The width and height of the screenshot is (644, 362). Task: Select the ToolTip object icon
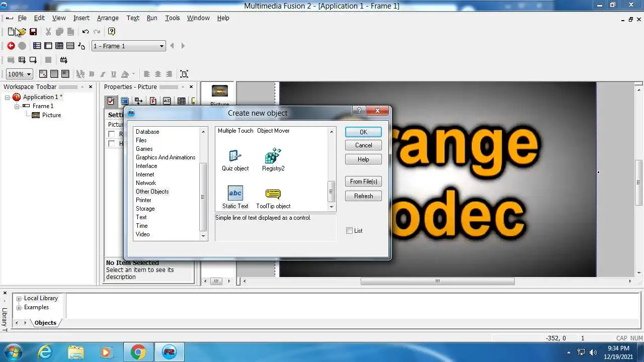tap(273, 194)
